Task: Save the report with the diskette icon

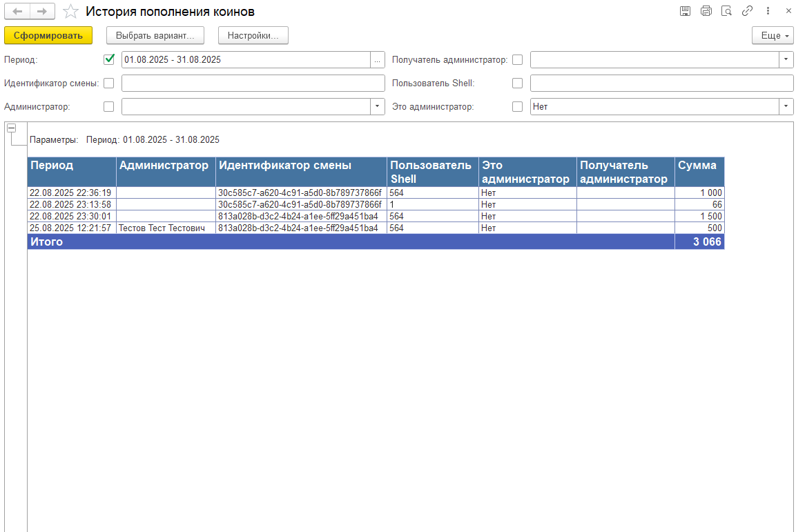Action: pos(685,11)
